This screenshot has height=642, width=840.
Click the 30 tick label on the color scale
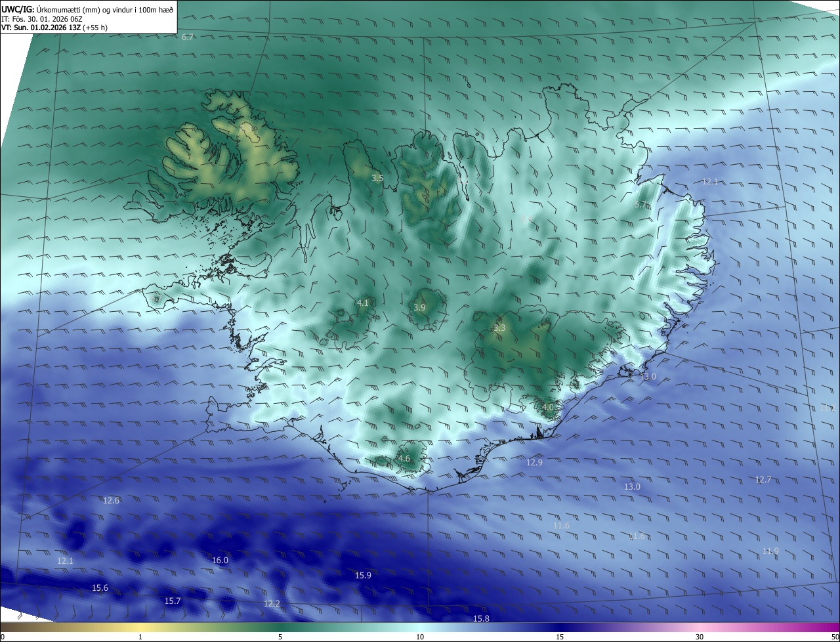coord(700,637)
